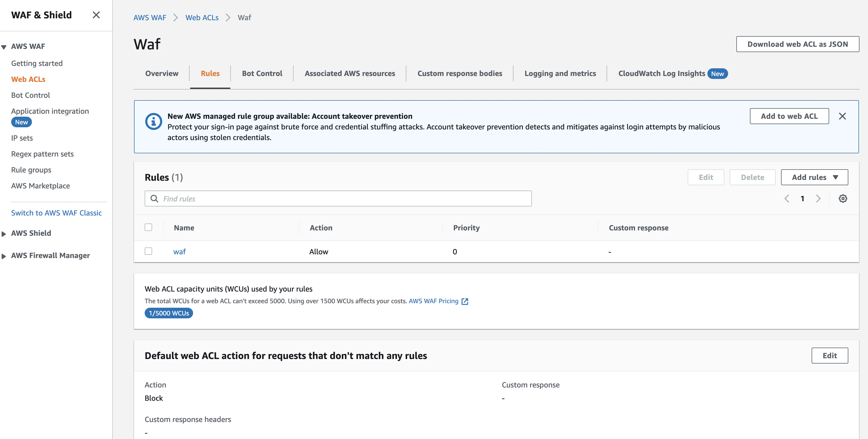The height and width of the screenshot is (439, 868).
Task: Open AWS Marketplace in the sidebar
Action: 40,186
